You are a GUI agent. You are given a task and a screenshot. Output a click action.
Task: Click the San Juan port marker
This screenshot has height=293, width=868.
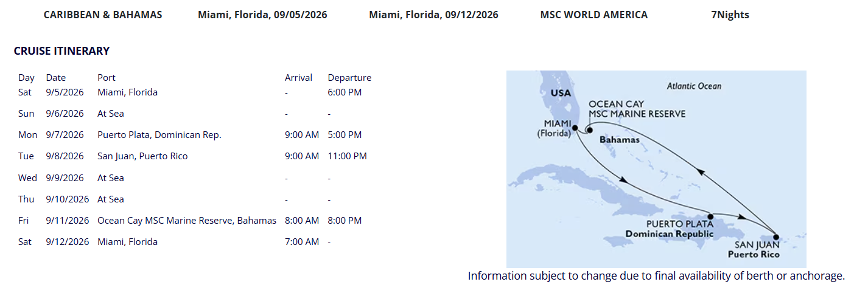point(776,238)
